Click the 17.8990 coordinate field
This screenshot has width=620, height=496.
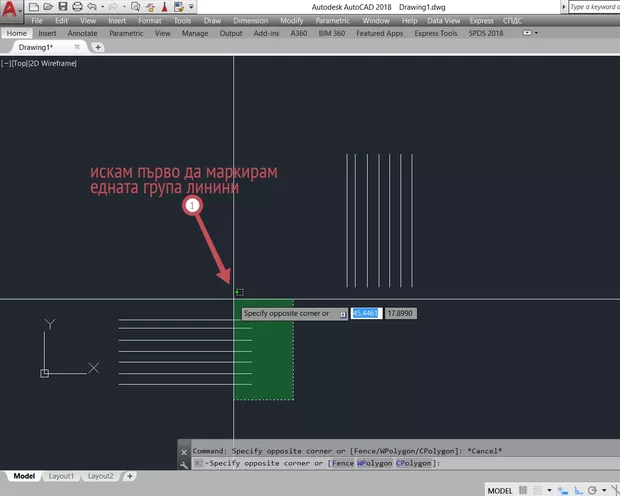401,313
